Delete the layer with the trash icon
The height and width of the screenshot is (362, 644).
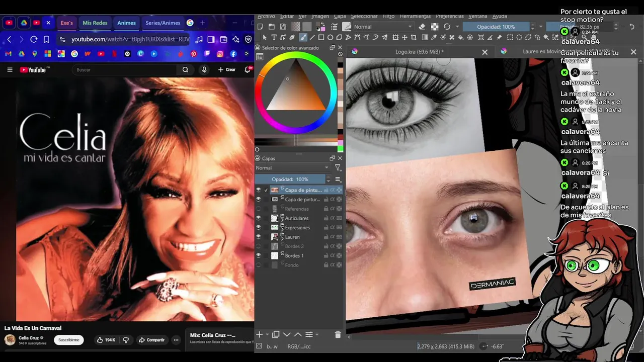(x=338, y=334)
